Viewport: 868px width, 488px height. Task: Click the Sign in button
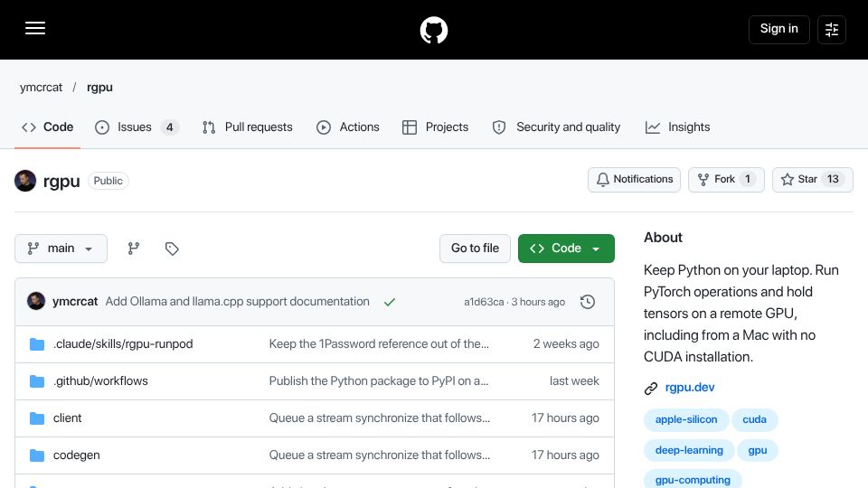click(778, 29)
